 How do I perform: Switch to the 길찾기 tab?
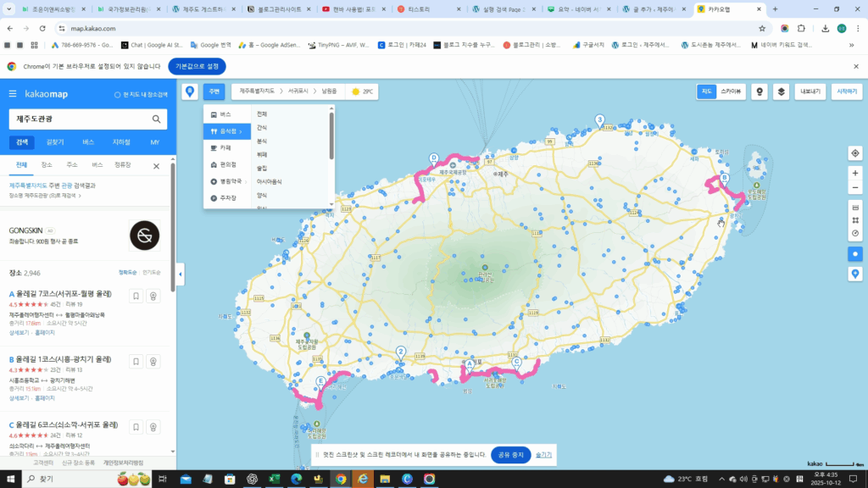click(56, 141)
